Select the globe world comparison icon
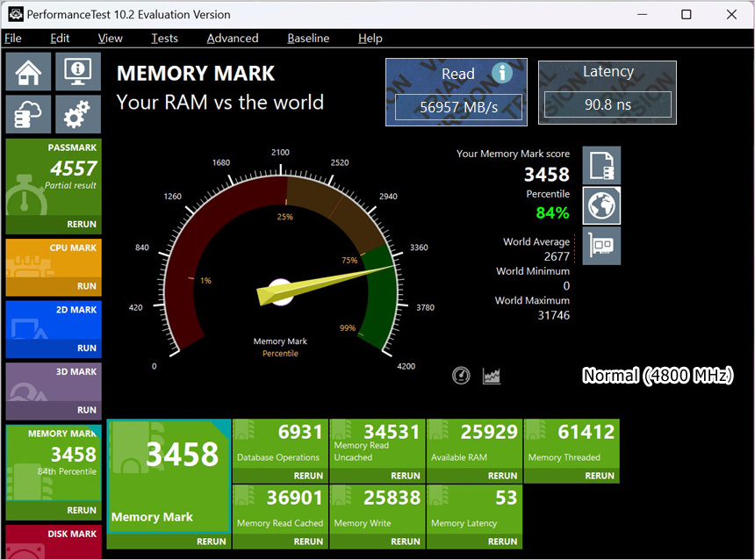 (601, 205)
